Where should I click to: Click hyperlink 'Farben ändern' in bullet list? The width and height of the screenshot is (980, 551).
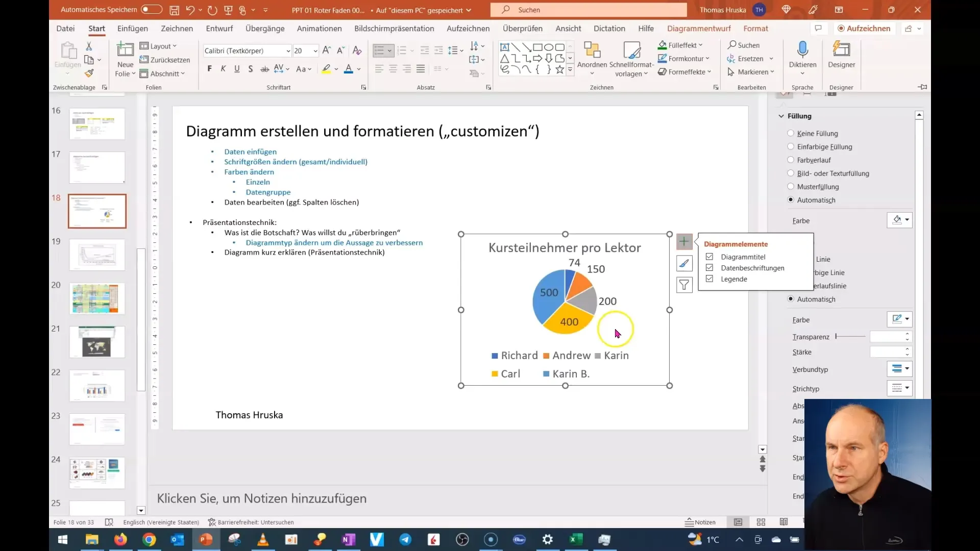coord(249,171)
